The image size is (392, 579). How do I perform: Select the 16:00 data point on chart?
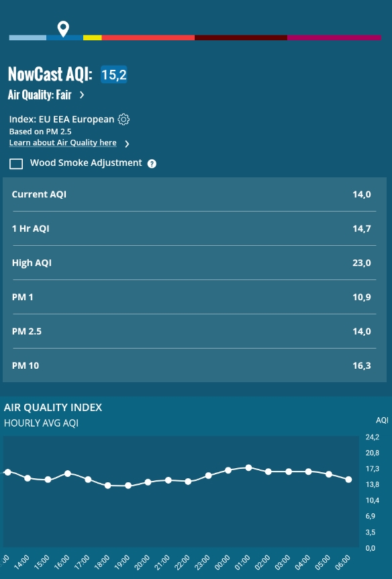[x=68, y=474]
